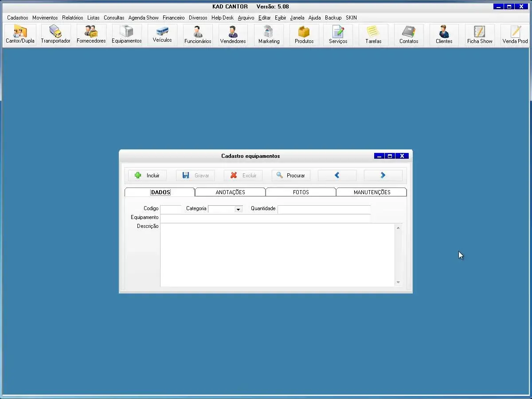The width and height of the screenshot is (532, 399).
Task: Click the Transportador truck icon
Action: coord(55,35)
